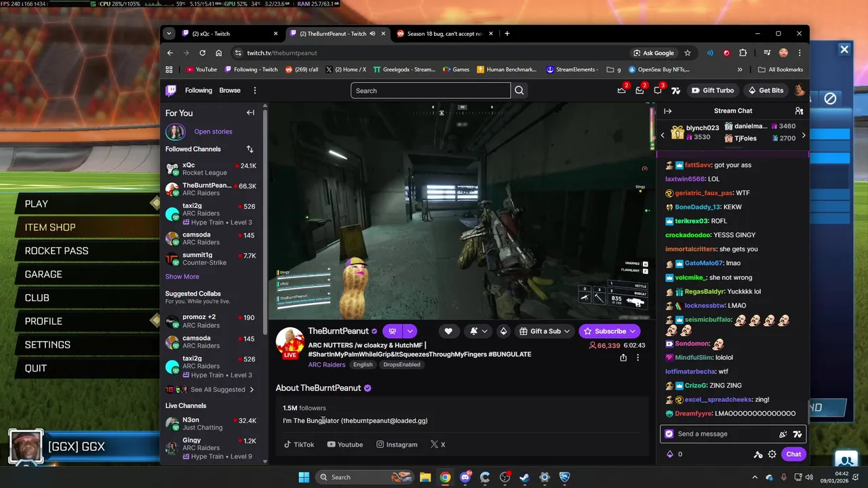Image resolution: width=868 pixels, height=488 pixels.
Task: Open a new Chrome tab
Action: (507, 33)
